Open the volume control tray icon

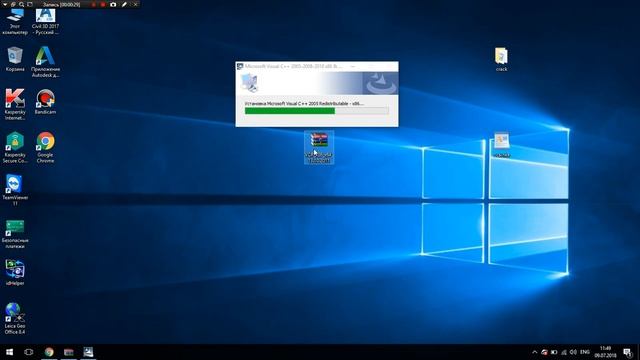coord(573,352)
